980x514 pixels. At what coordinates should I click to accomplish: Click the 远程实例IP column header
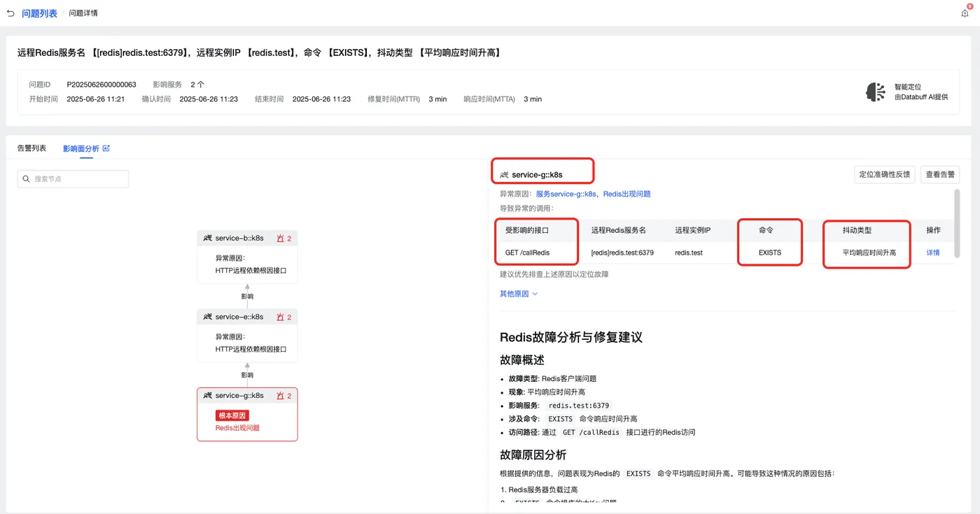pyautogui.click(x=693, y=230)
